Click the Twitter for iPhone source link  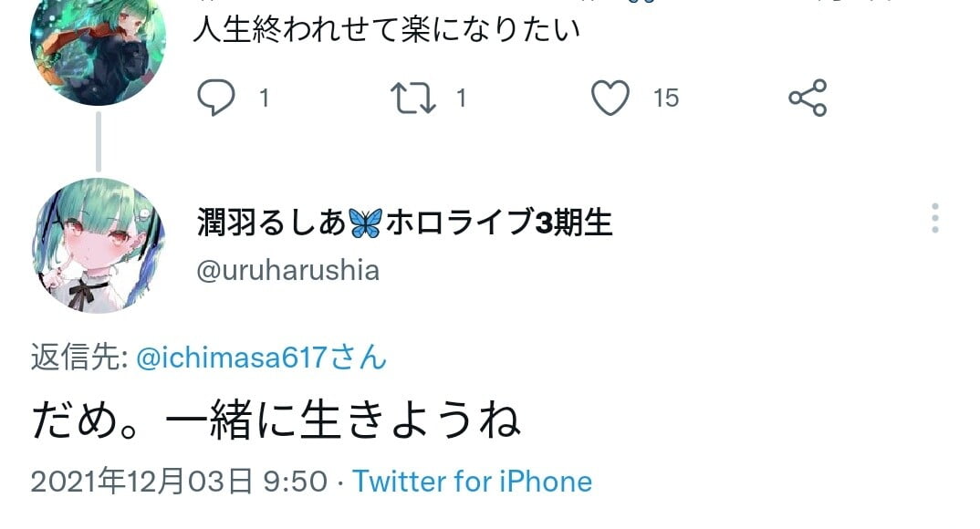pos(473,481)
